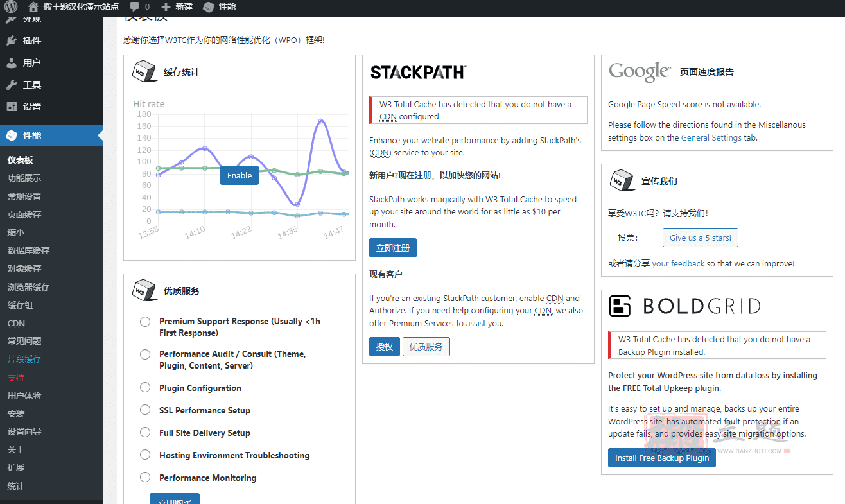
Task: Choose the Plugin Configuration radio
Action: tap(145, 387)
